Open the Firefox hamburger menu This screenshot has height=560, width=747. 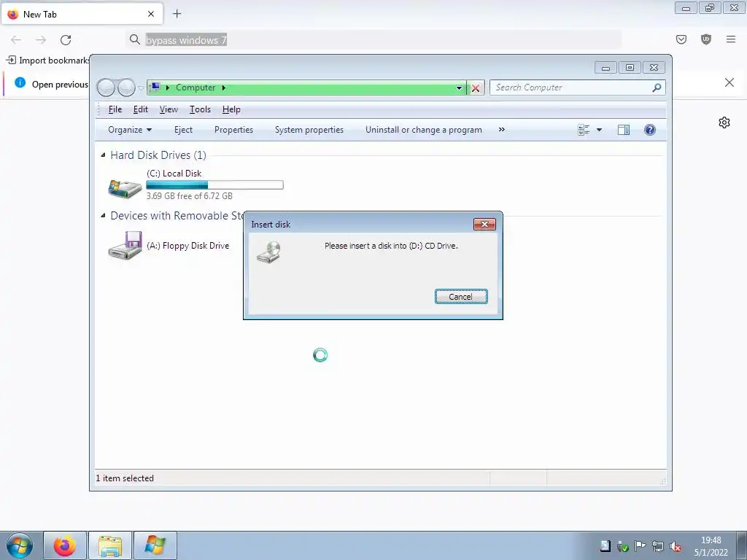pyautogui.click(x=731, y=39)
